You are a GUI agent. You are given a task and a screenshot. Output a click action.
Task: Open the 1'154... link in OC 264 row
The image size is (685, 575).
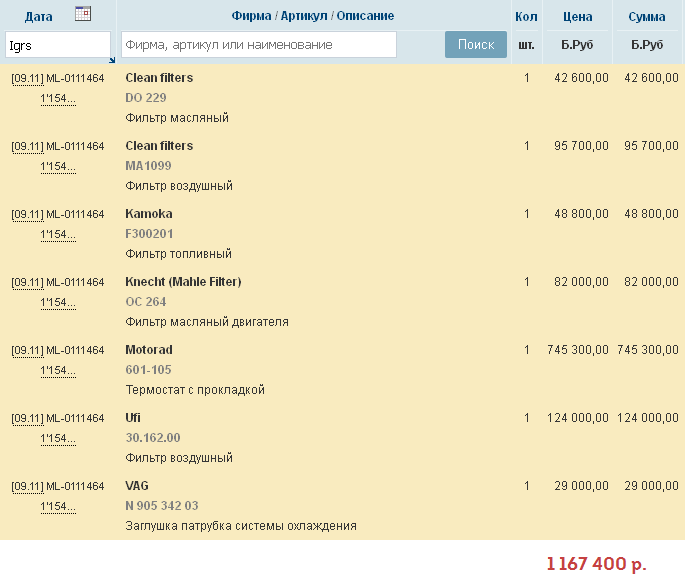point(58,303)
